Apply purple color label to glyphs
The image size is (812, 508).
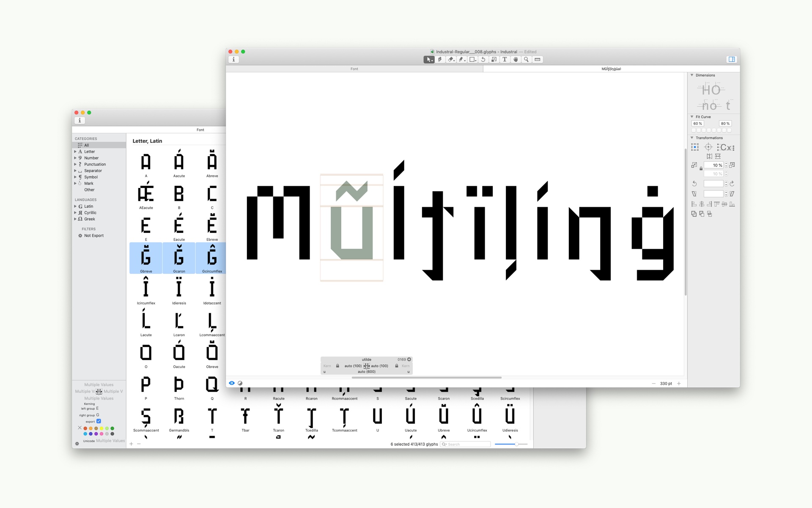coord(96,434)
